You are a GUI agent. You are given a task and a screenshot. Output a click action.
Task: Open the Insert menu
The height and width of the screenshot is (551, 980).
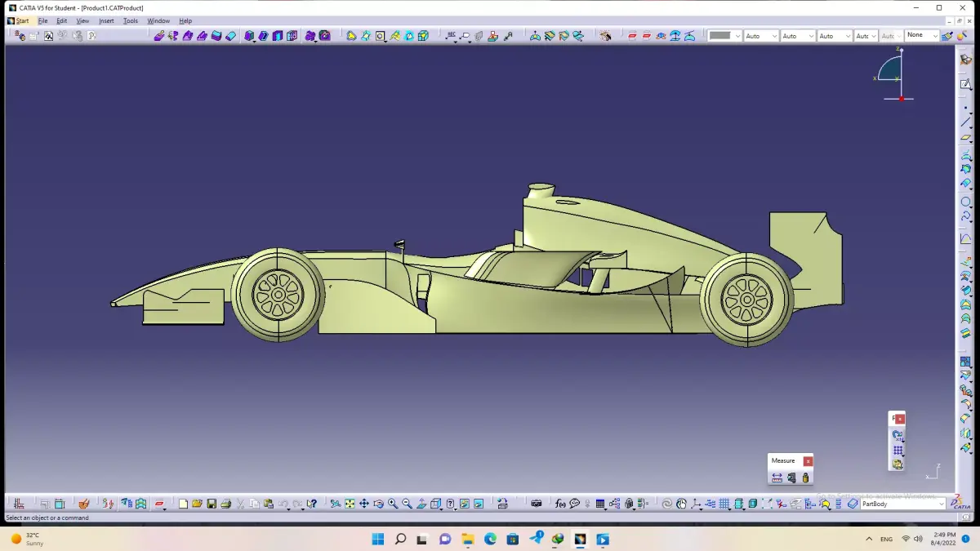click(x=106, y=21)
